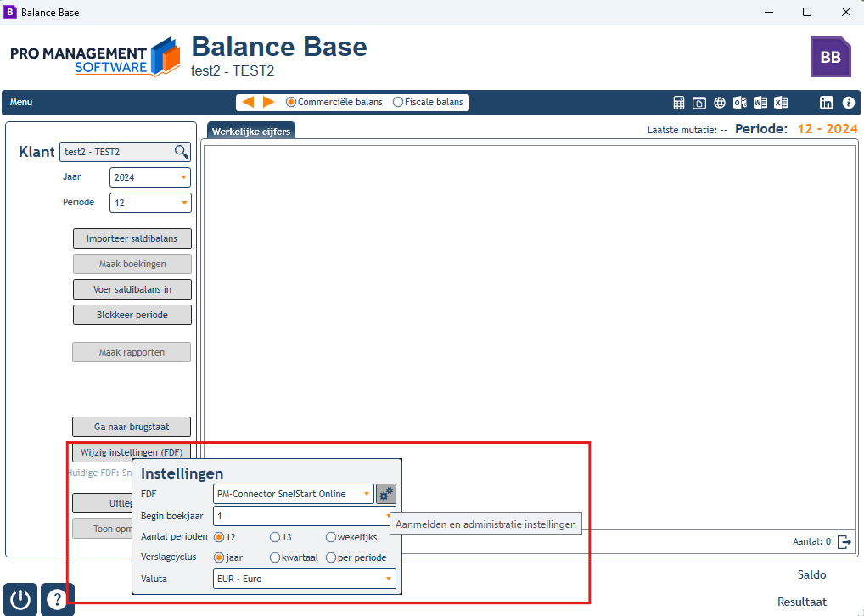Open FDF gear settings next to SnelStart
The height and width of the screenshot is (616, 864).
pos(385,494)
